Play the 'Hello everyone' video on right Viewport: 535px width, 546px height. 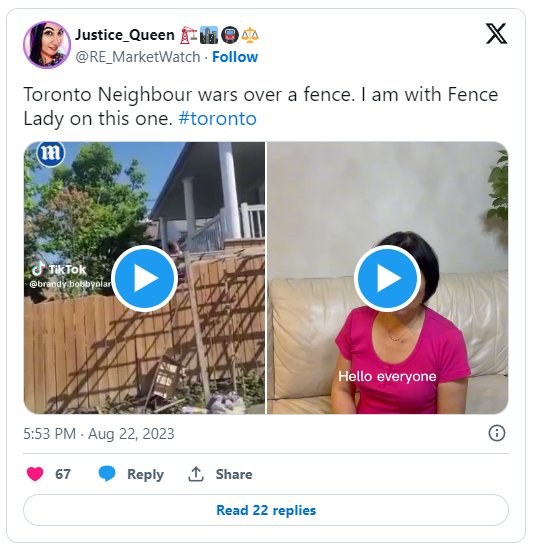pyautogui.click(x=387, y=278)
